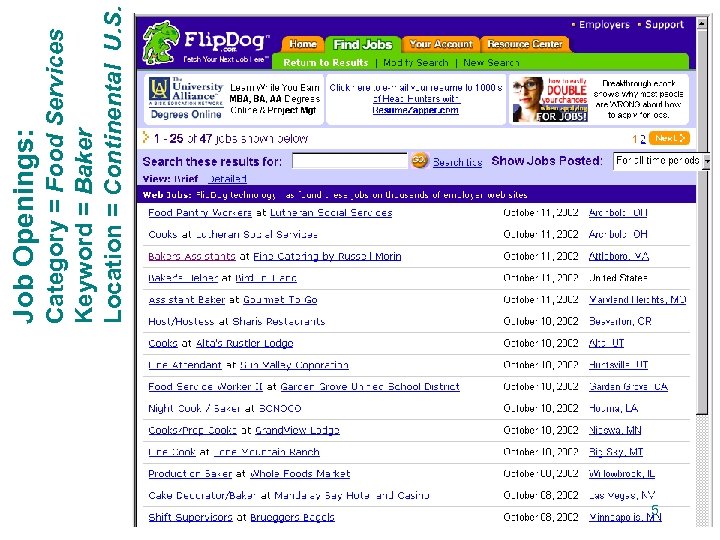Open Assistant Baker job link
Screen dimensions: 720x540
pos(186,300)
